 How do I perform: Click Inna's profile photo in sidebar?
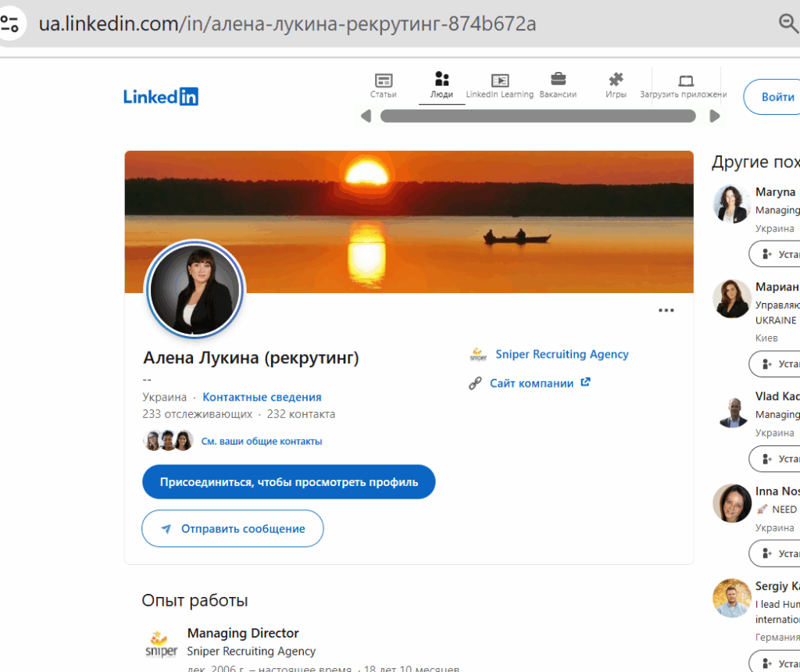click(731, 503)
